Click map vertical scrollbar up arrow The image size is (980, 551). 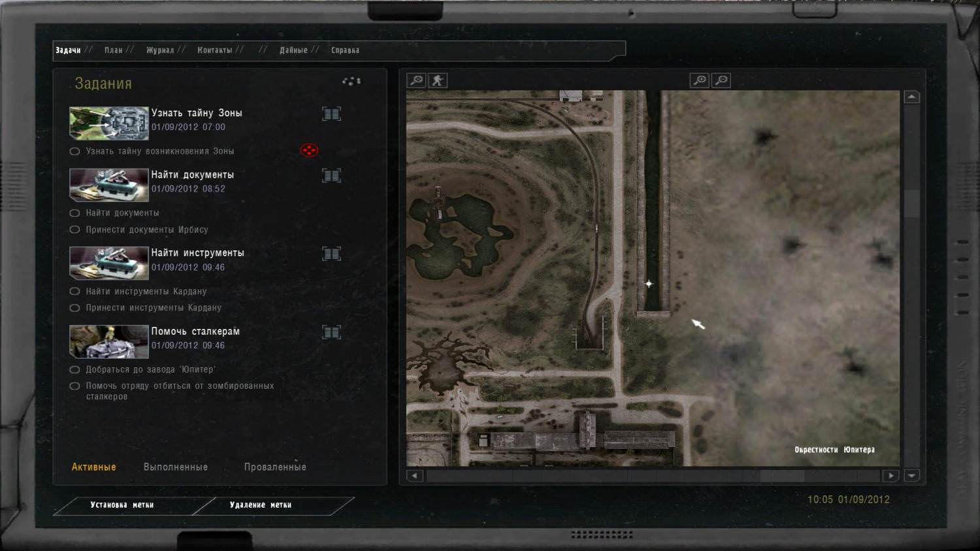911,97
